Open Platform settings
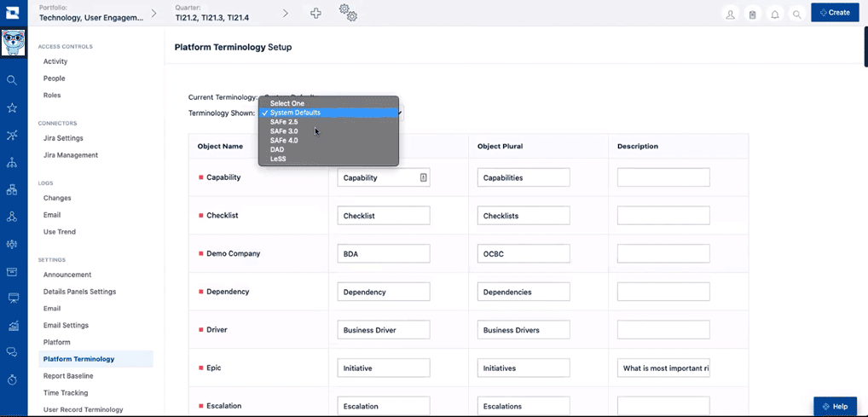Screen dimensions: 868x417 [56, 342]
